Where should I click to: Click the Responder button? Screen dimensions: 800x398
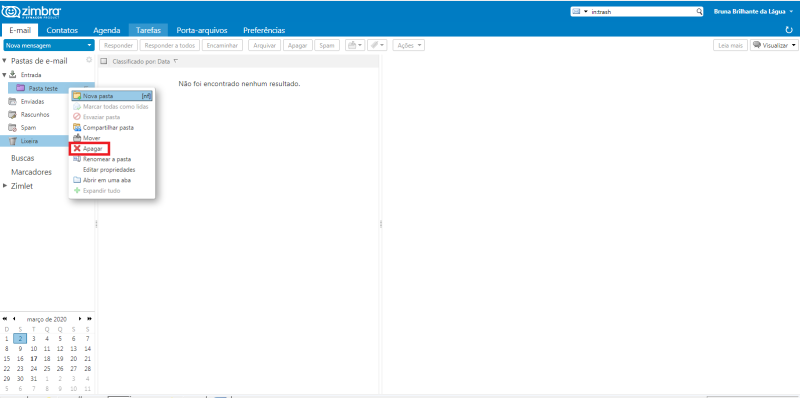click(x=118, y=45)
